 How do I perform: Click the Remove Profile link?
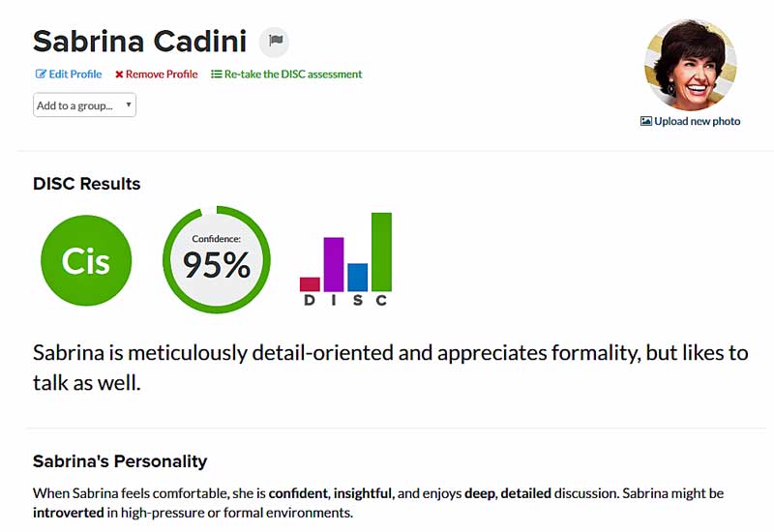157,74
